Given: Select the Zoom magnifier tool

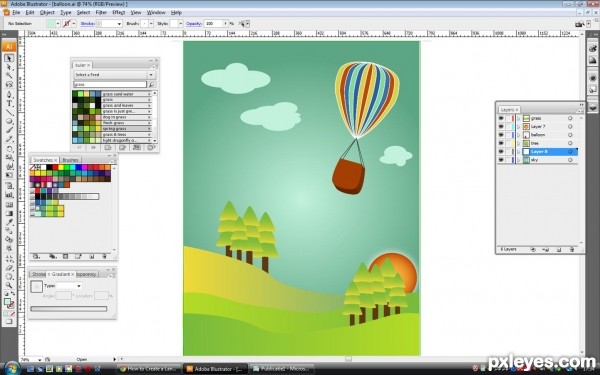Looking at the screenshot, I should click(9, 285).
